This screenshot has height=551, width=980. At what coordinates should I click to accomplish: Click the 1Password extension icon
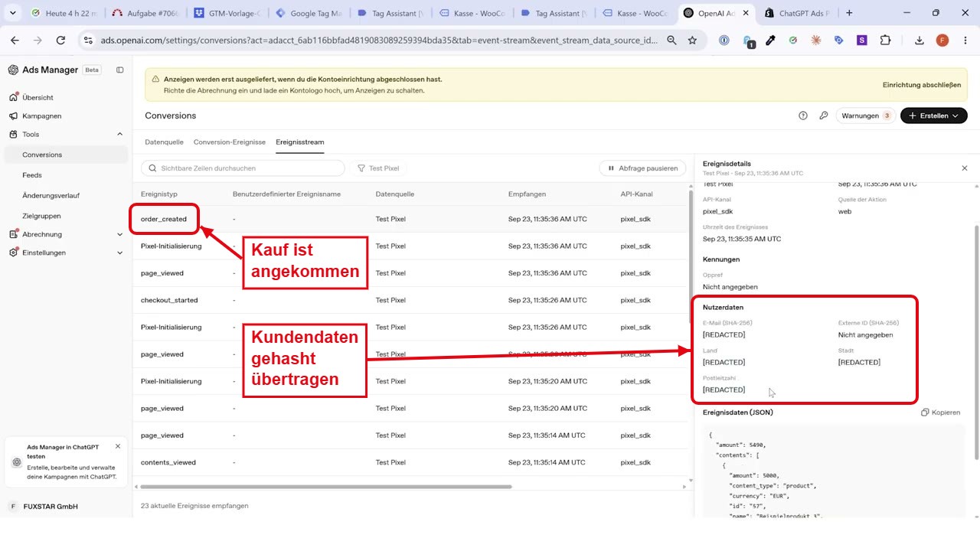click(x=724, y=41)
